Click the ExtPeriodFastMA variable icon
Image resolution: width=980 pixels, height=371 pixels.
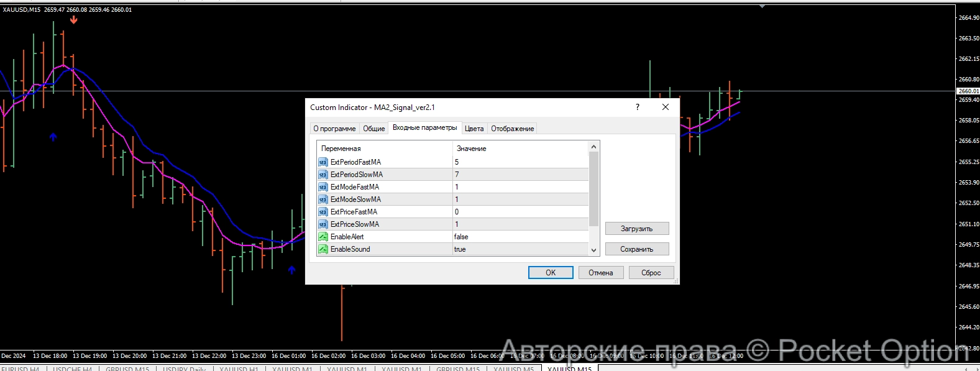323,162
